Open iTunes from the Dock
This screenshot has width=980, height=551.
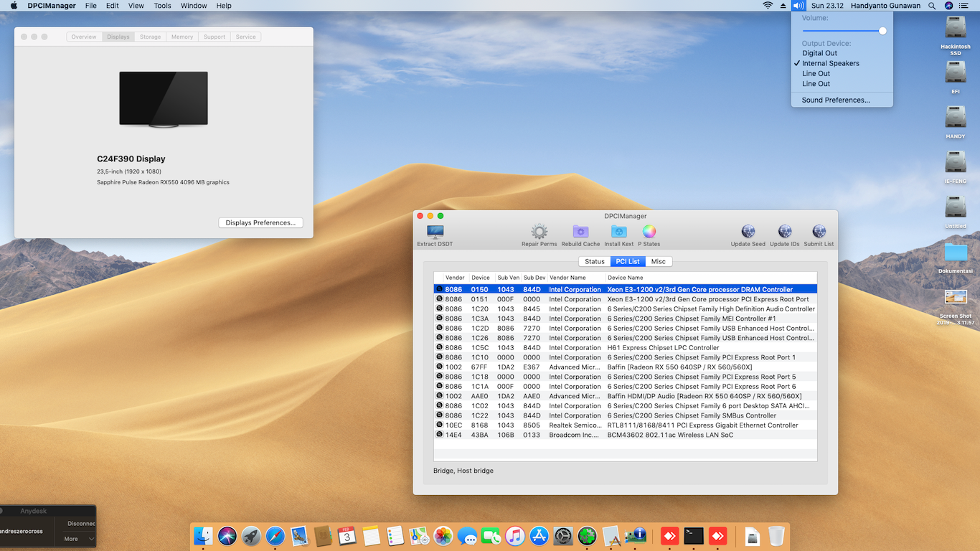point(515,535)
